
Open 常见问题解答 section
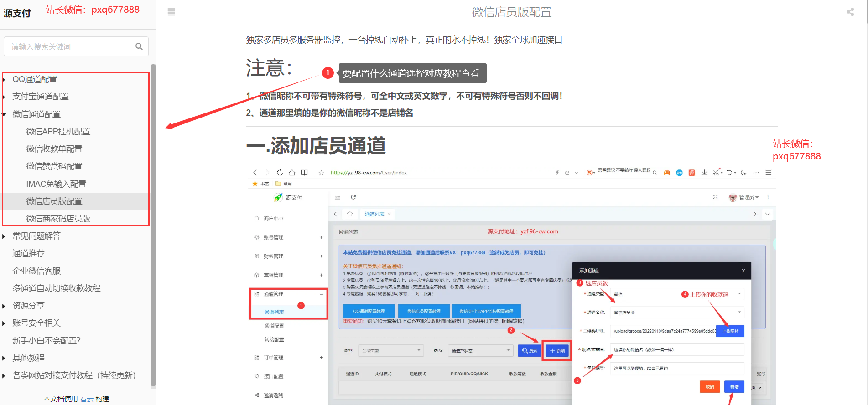[x=36, y=236]
